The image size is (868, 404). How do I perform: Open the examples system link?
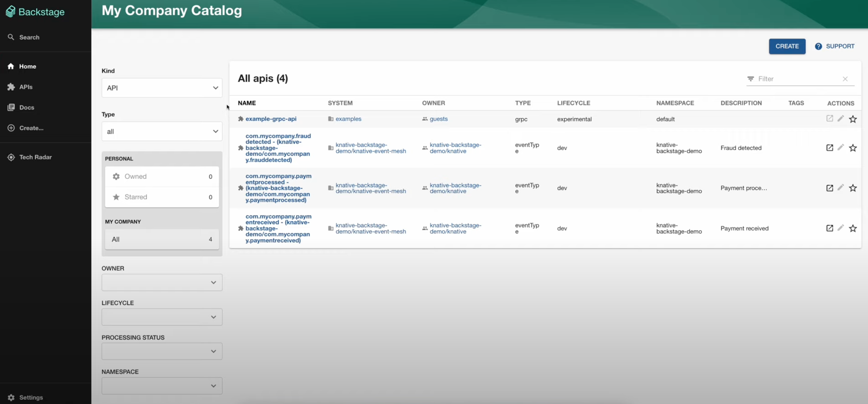tap(349, 119)
